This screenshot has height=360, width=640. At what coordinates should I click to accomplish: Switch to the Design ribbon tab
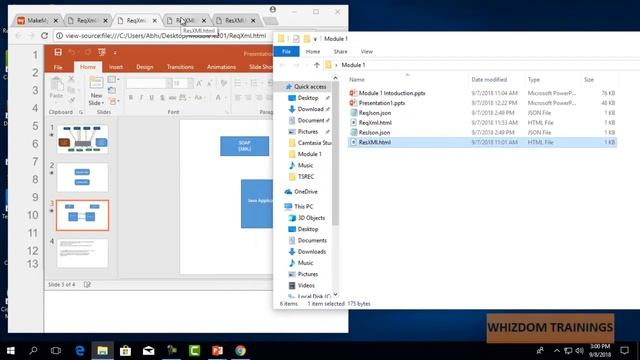(x=144, y=67)
